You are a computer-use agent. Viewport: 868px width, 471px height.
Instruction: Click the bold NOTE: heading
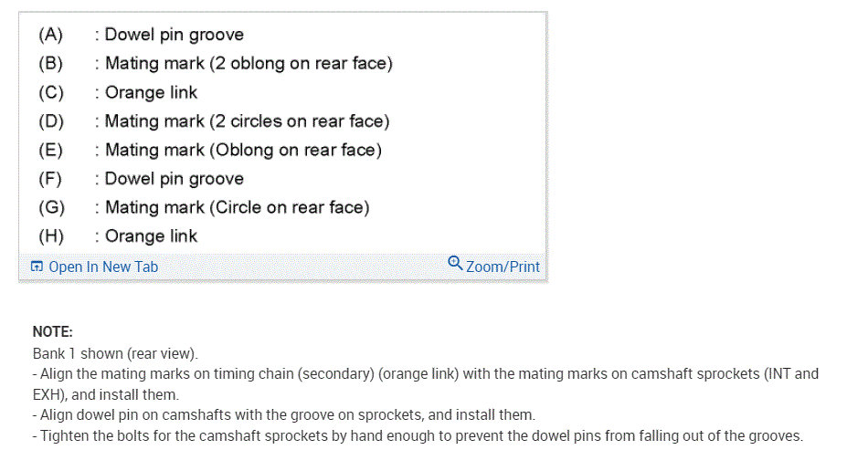coord(52,332)
